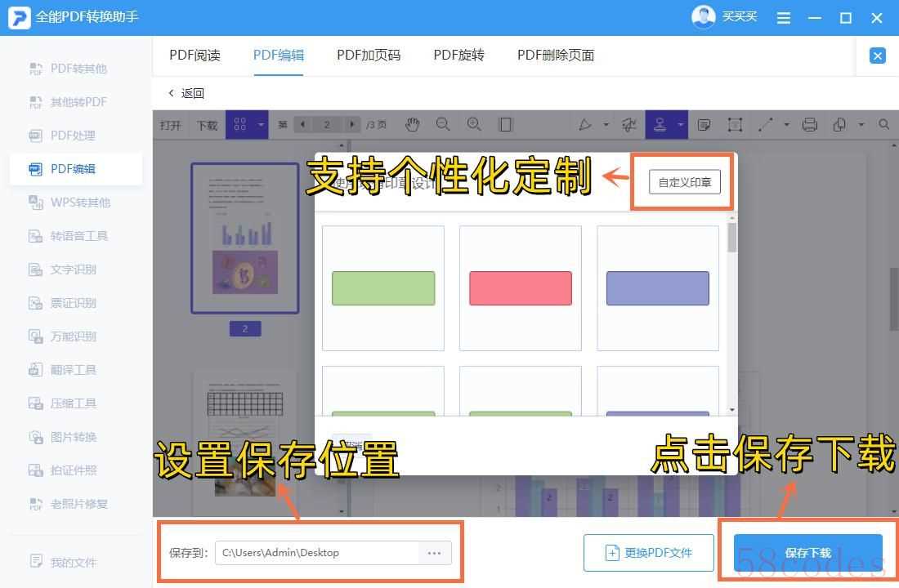Go to next page using arrow
The image size is (899, 588).
[351, 125]
